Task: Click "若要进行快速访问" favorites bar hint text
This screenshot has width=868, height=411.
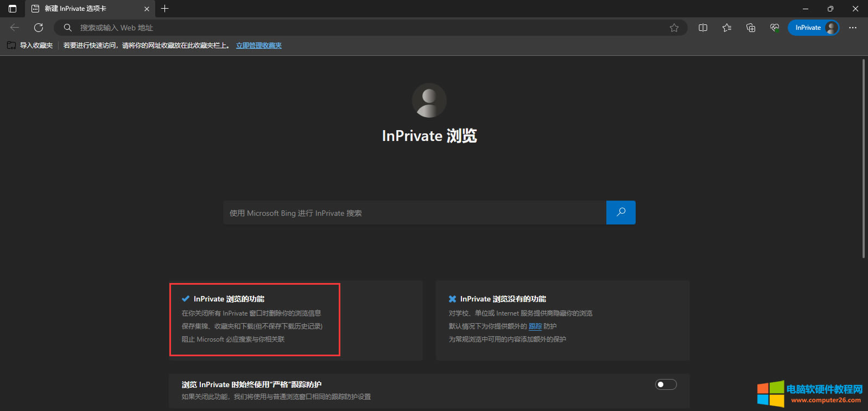Action: click(147, 46)
